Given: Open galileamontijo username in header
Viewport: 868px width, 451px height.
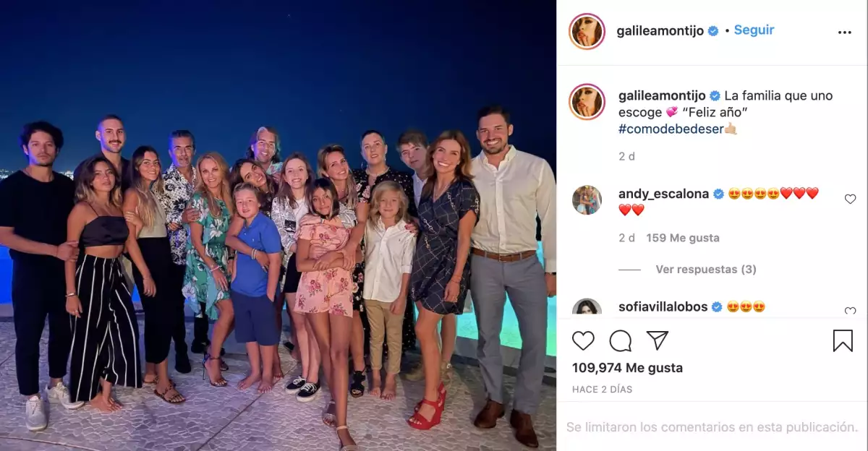Looking at the screenshot, I should (660, 31).
